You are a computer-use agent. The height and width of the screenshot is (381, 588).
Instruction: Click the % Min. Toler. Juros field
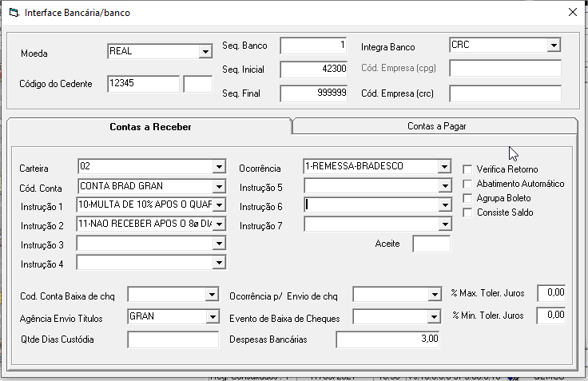pyautogui.click(x=551, y=316)
